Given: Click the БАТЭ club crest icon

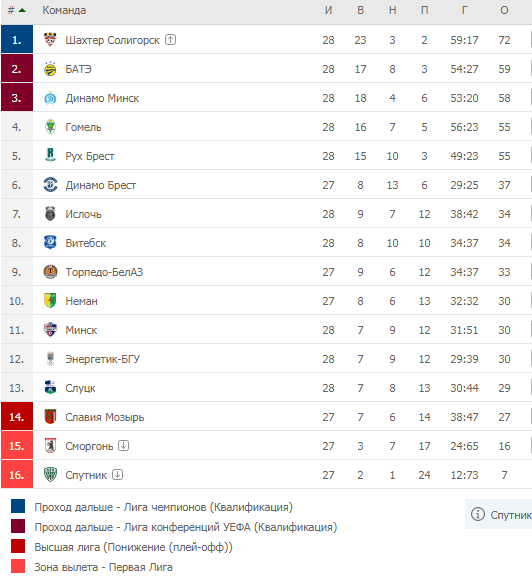Looking at the screenshot, I should click(x=50, y=69).
